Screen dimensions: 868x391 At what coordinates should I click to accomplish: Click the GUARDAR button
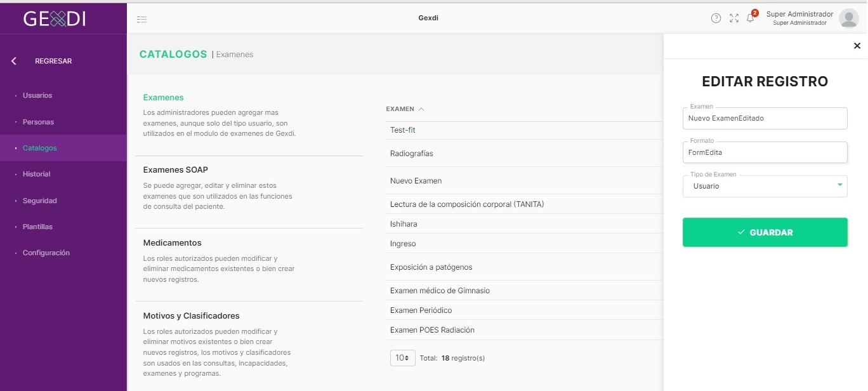click(x=765, y=232)
